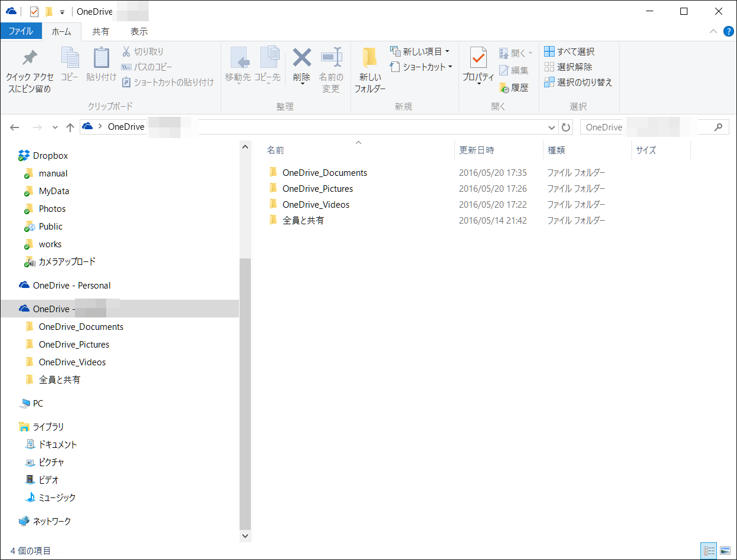The image size is (737, 560).
Task: Click the Rename (名前の変更) icon
Action: [x=331, y=58]
